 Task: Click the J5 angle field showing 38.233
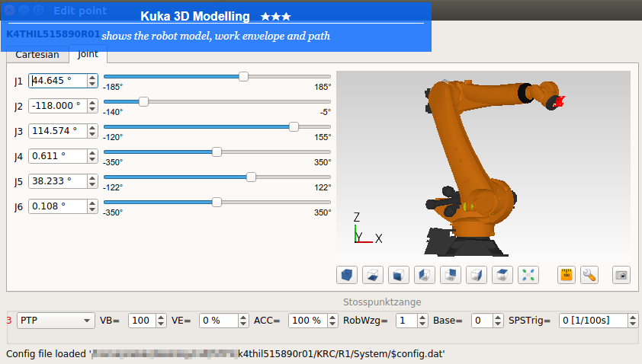58,181
